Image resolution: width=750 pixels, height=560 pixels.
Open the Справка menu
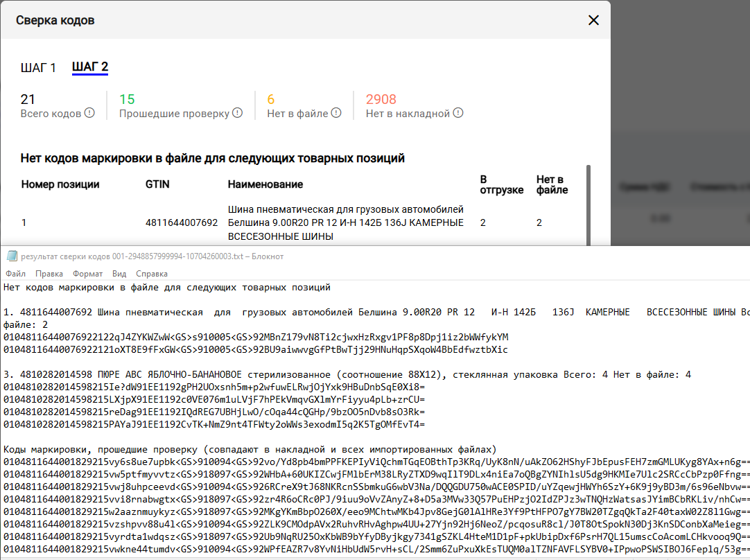[152, 274]
